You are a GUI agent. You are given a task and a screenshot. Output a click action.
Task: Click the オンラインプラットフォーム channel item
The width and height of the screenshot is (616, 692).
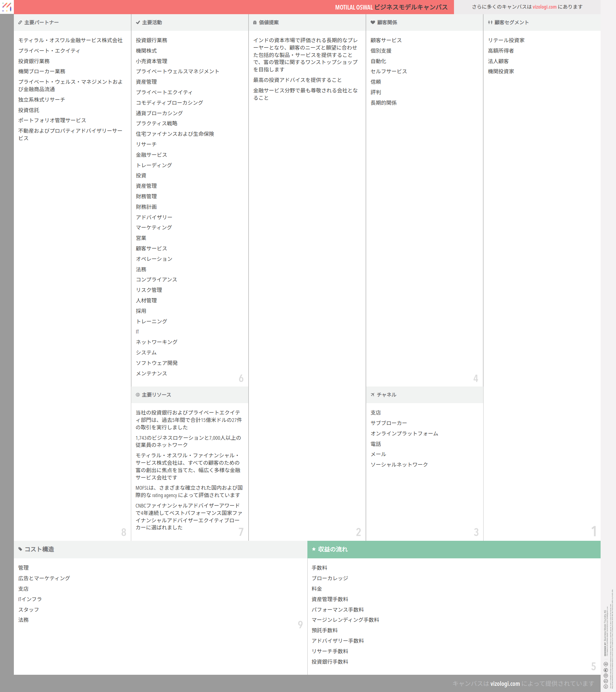click(404, 433)
